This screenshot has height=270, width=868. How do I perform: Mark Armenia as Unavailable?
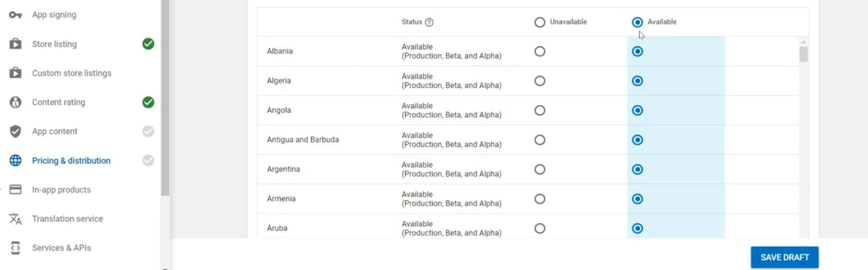(540, 199)
